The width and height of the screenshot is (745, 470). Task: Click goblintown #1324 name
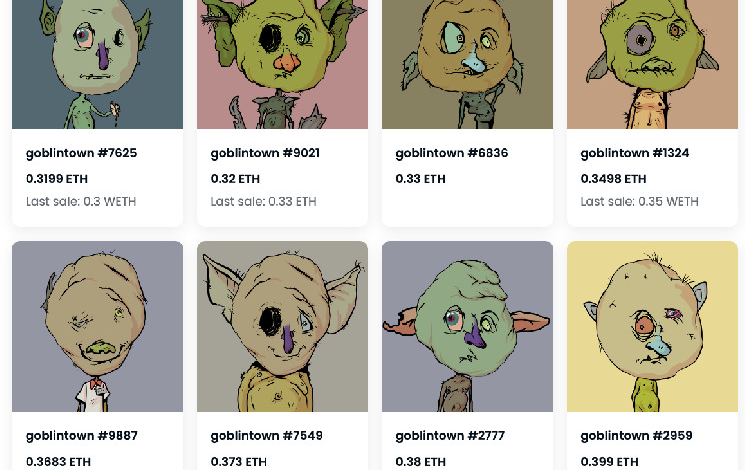(x=635, y=153)
